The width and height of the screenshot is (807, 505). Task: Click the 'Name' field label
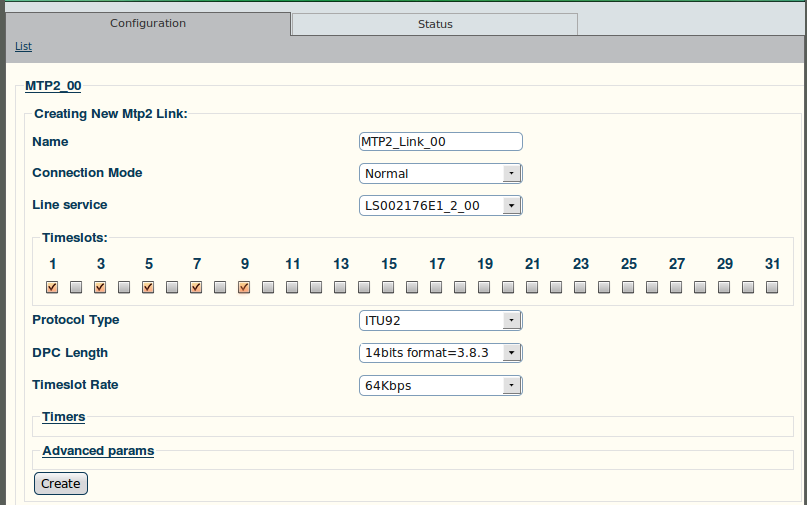tap(50, 142)
